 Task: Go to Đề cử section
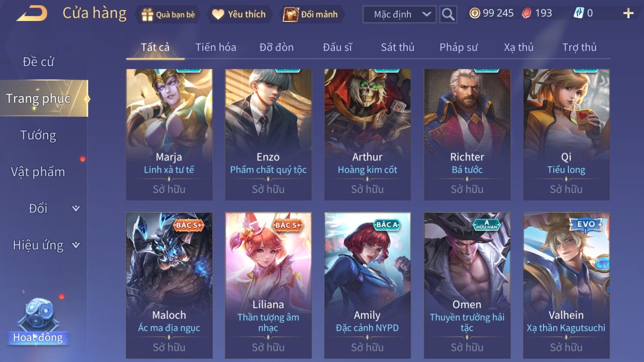[38, 62]
